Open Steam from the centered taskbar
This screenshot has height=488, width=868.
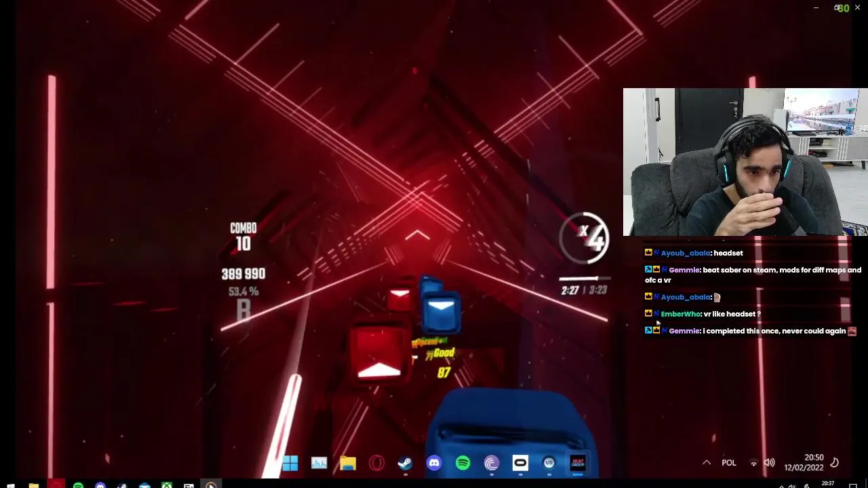tap(405, 463)
